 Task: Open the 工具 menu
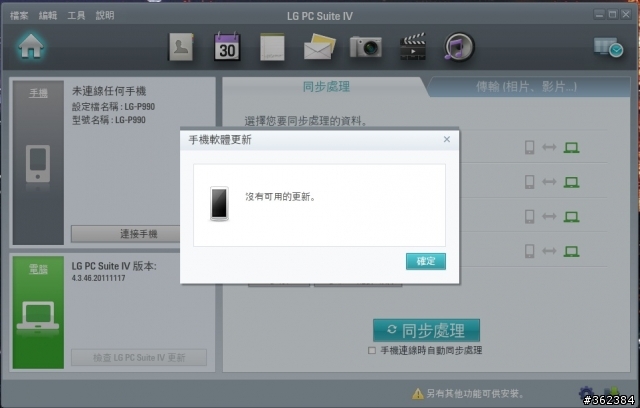click(x=76, y=16)
